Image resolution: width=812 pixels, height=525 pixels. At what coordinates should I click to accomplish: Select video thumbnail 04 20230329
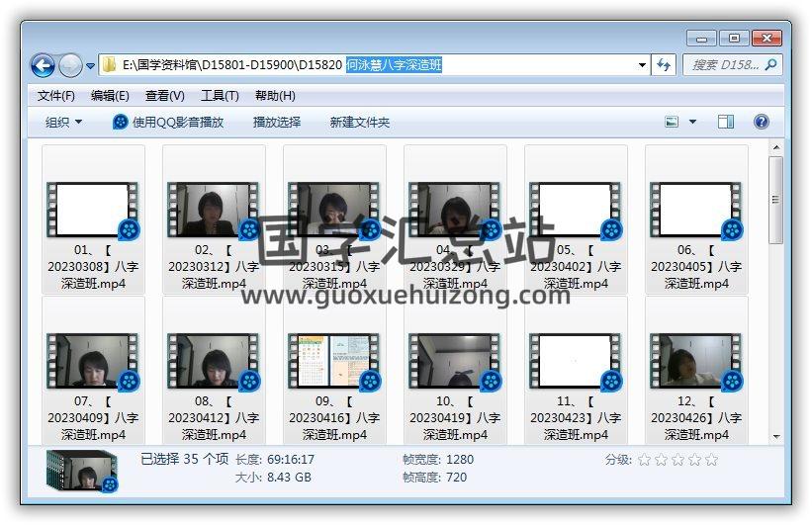pos(454,210)
